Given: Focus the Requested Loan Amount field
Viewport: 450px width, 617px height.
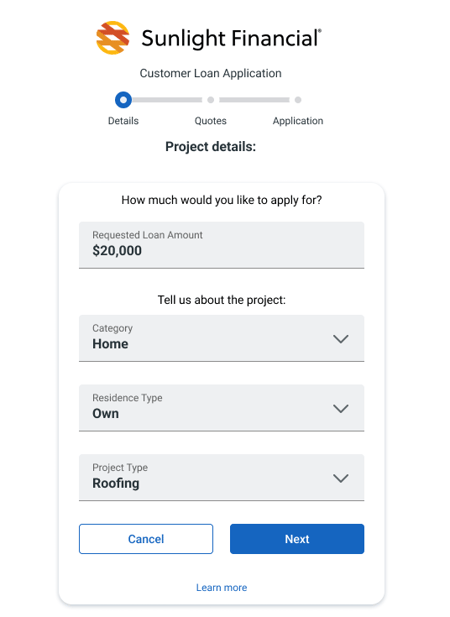Looking at the screenshot, I should (221, 245).
